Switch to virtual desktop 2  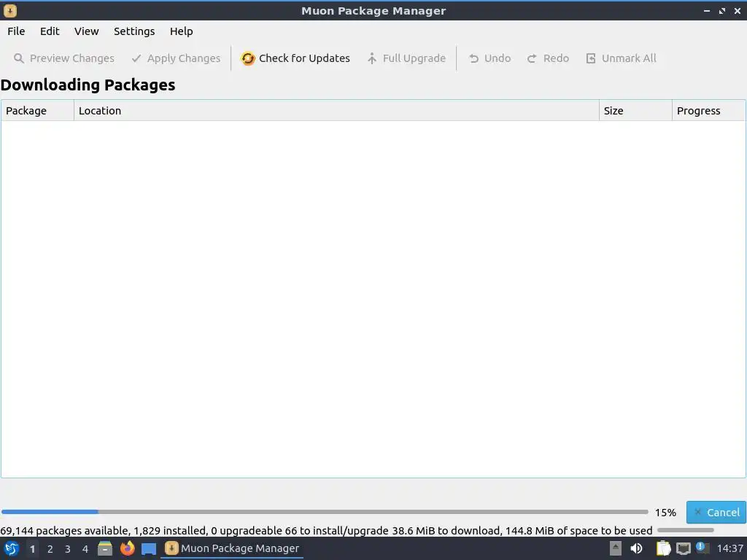tap(50, 549)
